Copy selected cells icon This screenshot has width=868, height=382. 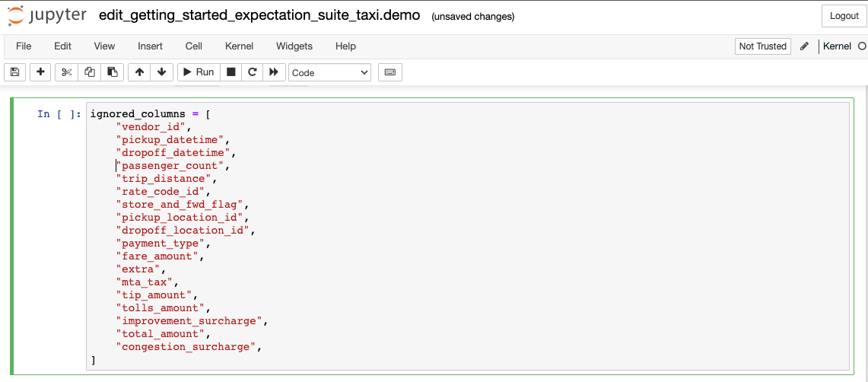coord(89,72)
